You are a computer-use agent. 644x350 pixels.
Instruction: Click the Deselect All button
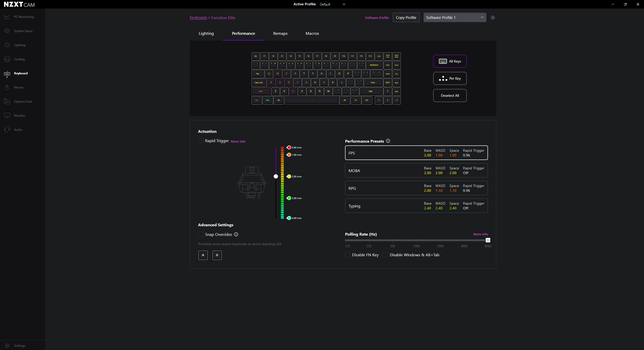coord(450,96)
